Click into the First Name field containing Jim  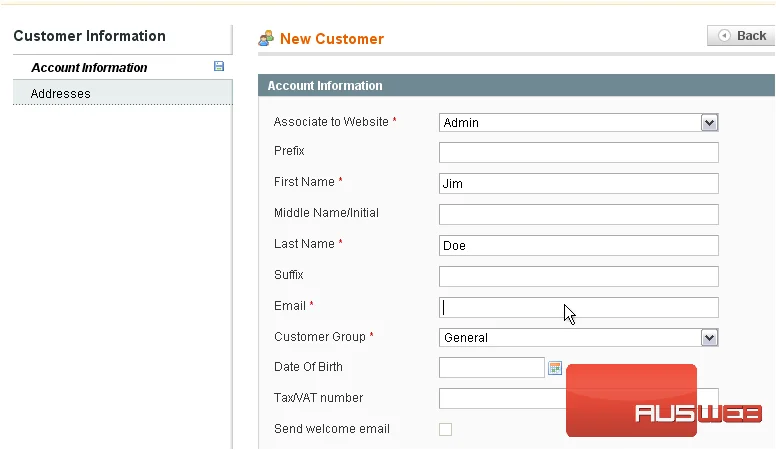pyautogui.click(x=579, y=184)
